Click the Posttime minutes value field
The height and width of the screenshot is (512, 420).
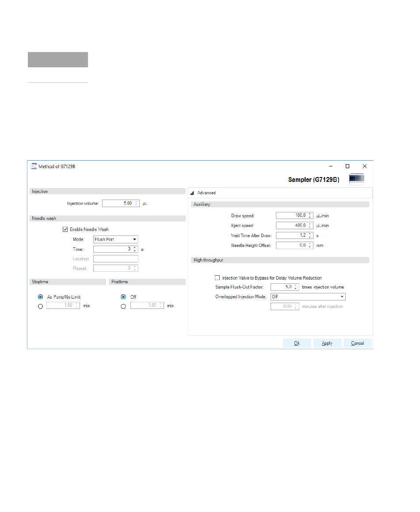(147, 305)
